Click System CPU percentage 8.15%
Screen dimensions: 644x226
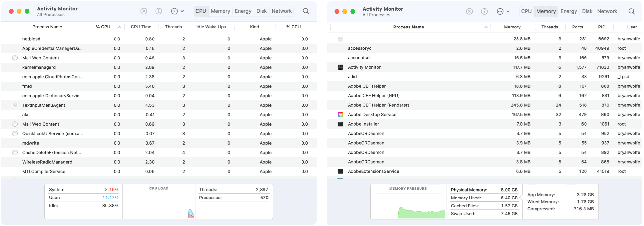(111, 190)
